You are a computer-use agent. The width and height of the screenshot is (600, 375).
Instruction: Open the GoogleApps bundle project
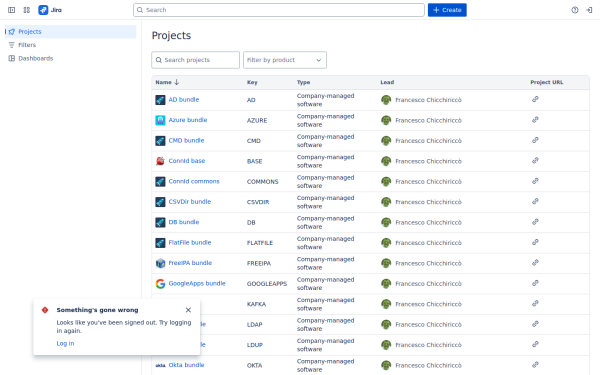pyautogui.click(x=197, y=284)
